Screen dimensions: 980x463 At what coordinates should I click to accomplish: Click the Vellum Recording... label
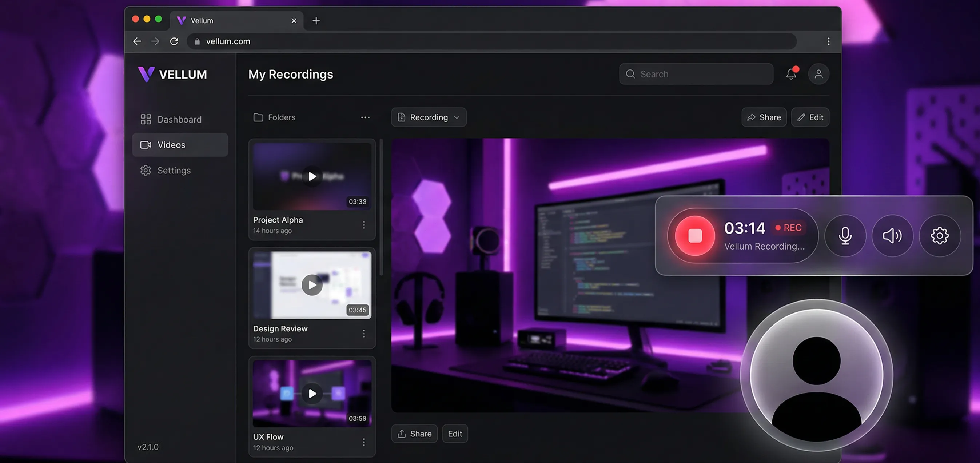tap(764, 246)
